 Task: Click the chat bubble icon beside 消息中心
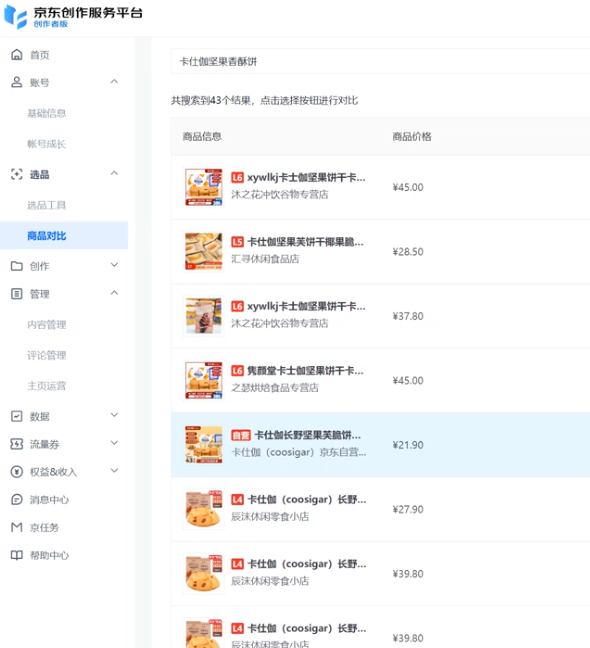17,500
